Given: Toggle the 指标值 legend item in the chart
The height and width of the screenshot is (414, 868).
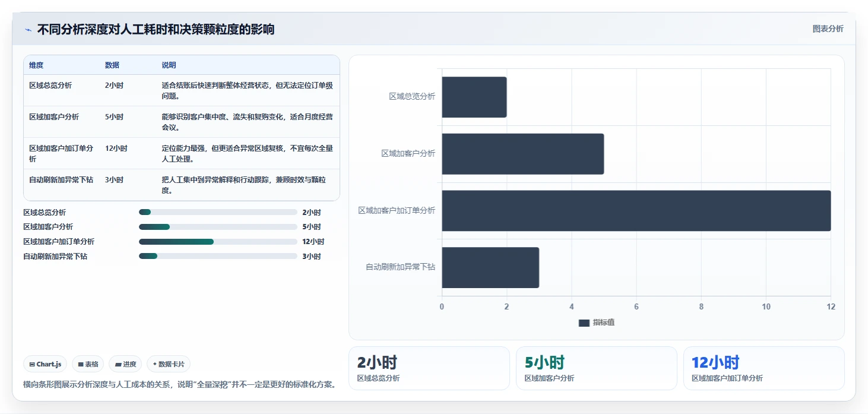Looking at the screenshot, I should pos(597,323).
